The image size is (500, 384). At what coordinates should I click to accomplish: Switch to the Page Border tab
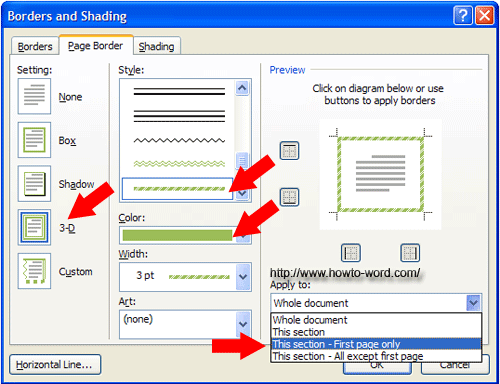[x=96, y=45]
